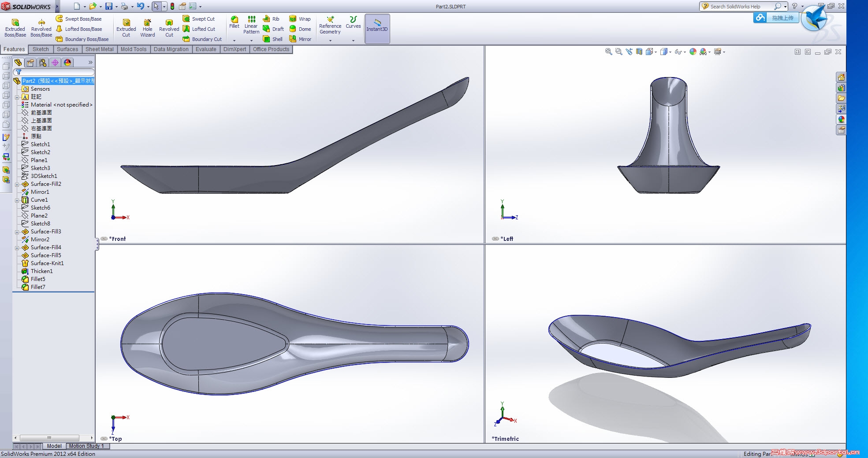Open the Appearances task pane tab

coord(842,119)
